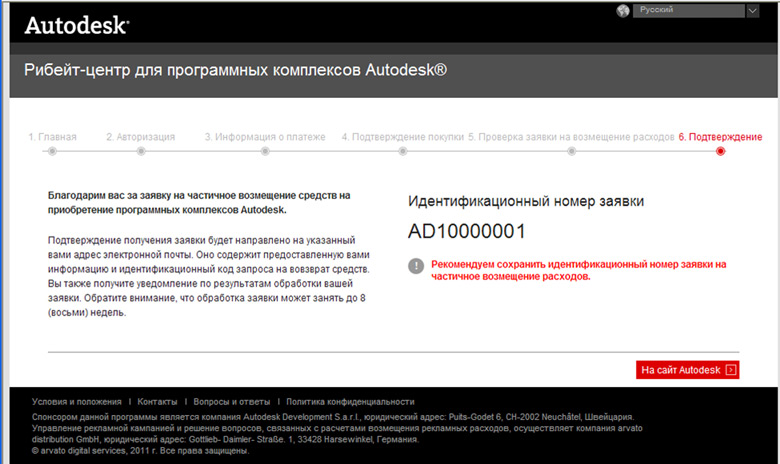Click the progress dot under Авторизация
This screenshot has width=780, height=464.
coord(141,151)
